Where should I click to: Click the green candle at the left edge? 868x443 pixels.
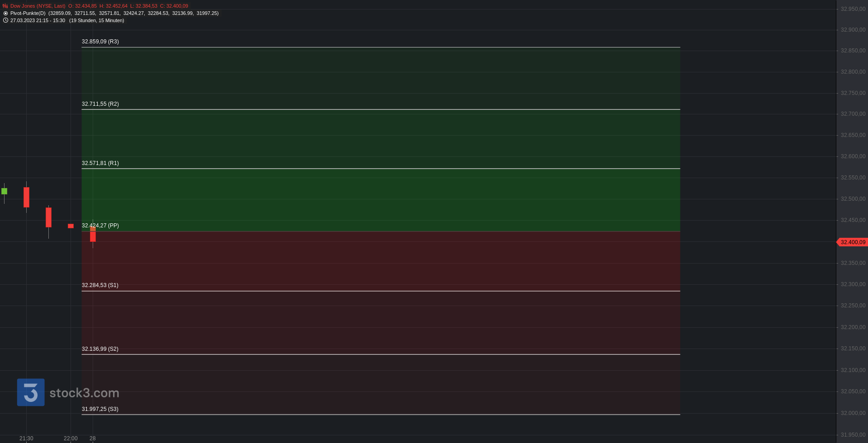pos(4,191)
